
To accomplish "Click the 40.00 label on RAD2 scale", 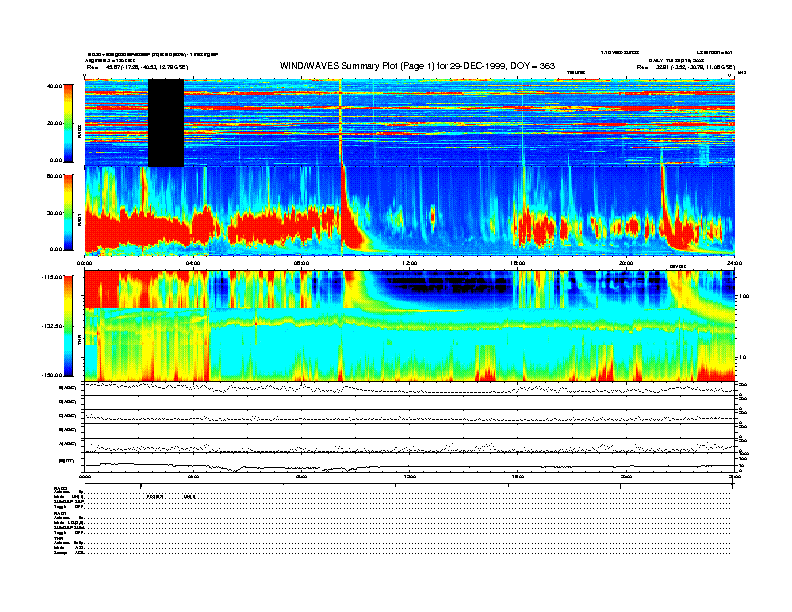I will 54,86.
